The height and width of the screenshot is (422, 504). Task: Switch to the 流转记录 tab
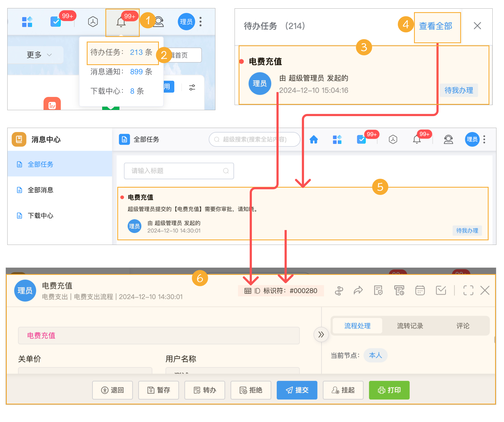pyautogui.click(x=410, y=326)
